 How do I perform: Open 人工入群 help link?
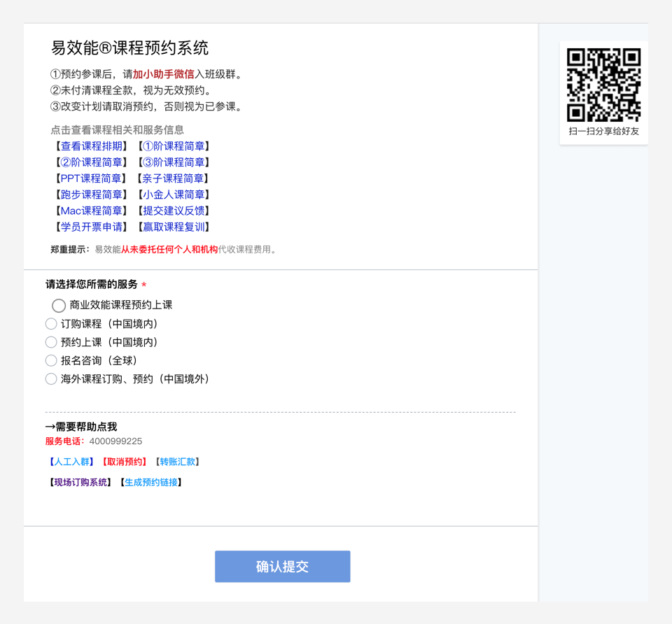pos(71,462)
